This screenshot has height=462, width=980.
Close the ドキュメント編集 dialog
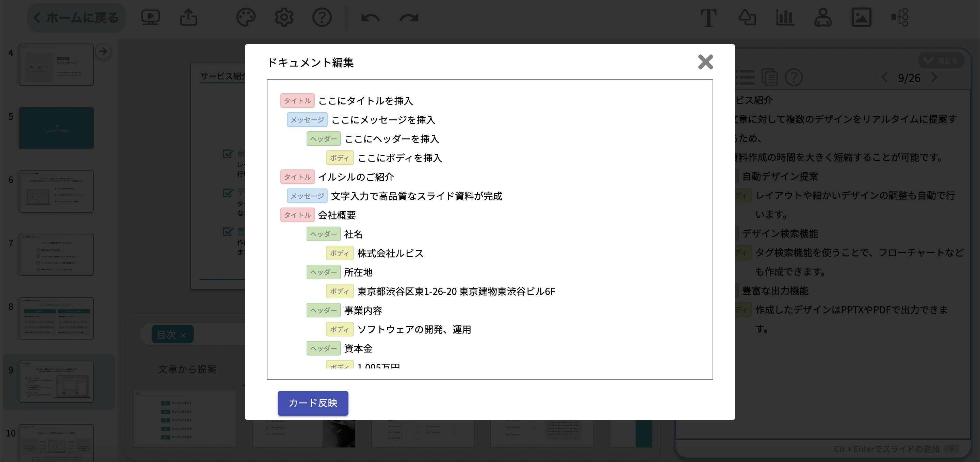click(706, 62)
